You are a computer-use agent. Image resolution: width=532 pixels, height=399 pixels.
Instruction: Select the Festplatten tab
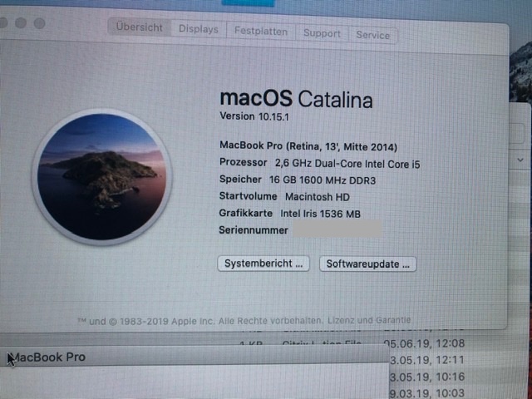(260, 32)
